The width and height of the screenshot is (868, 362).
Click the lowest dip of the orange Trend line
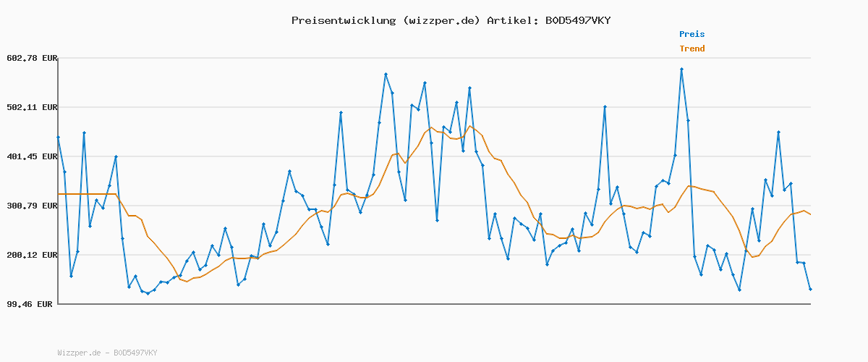click(187, 281)
